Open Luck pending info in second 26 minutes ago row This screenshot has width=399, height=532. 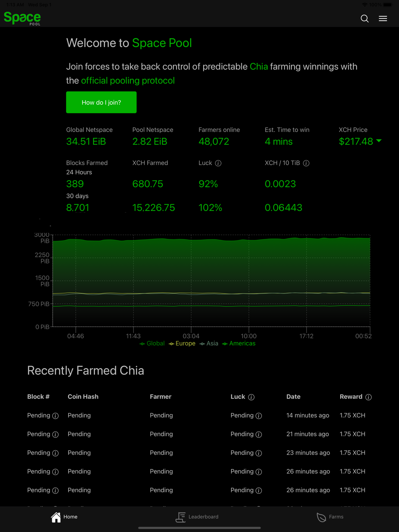259,491
